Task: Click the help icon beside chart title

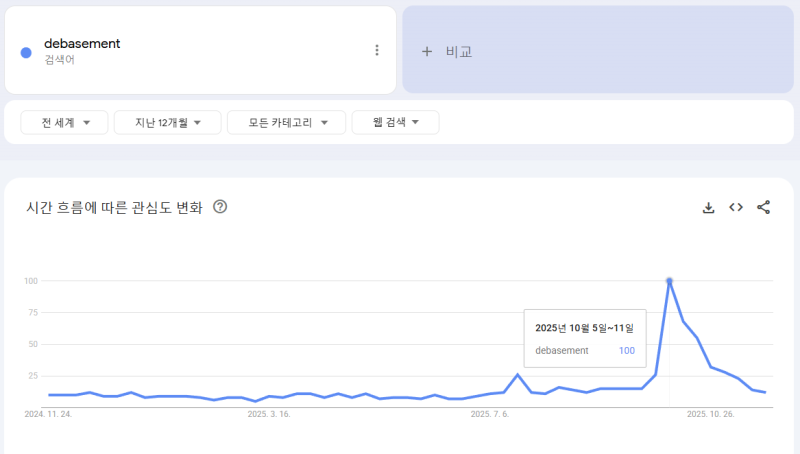Action: pos(220,207)
